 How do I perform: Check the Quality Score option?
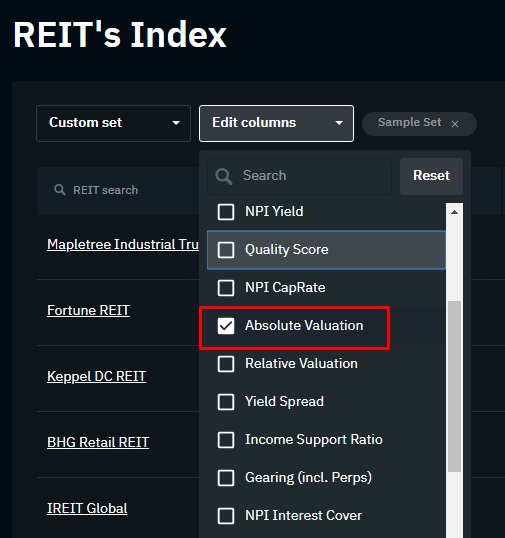[x=226, y=250]
